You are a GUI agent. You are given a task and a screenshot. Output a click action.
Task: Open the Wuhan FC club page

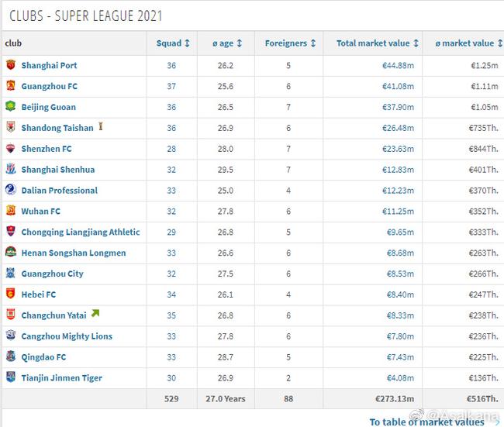41,212
